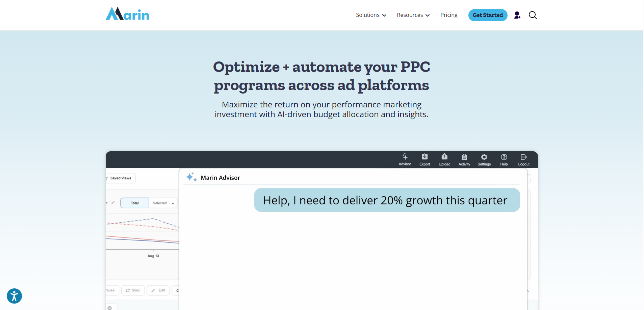Expand the Resources dropdown

coord(413,15)
